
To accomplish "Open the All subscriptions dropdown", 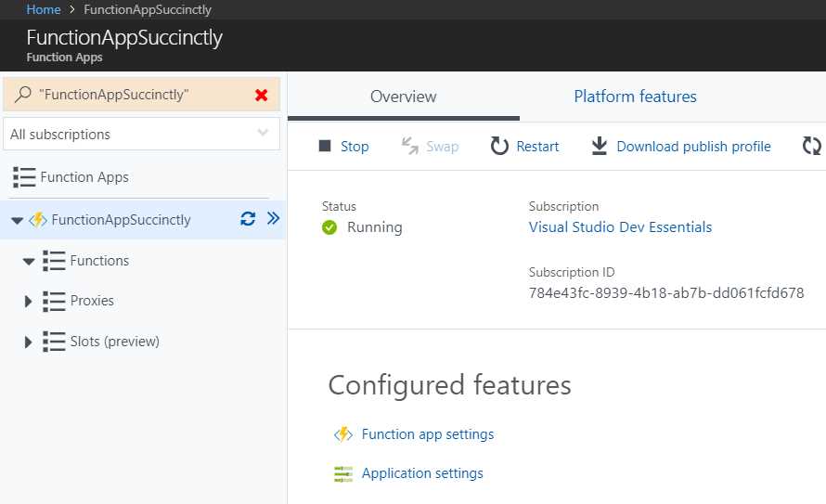I will tap(142, 134).
